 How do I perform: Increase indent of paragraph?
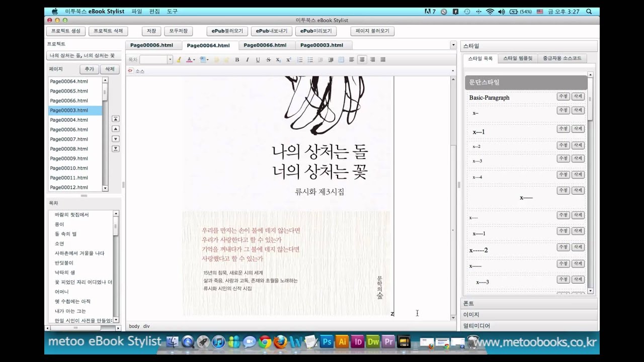click(x=331, y=60)
